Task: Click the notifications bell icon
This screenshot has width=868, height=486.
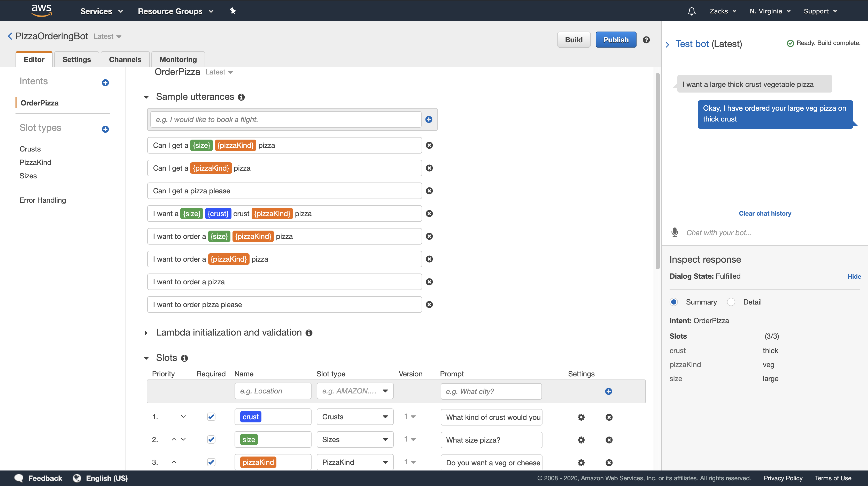Action: 692,11
